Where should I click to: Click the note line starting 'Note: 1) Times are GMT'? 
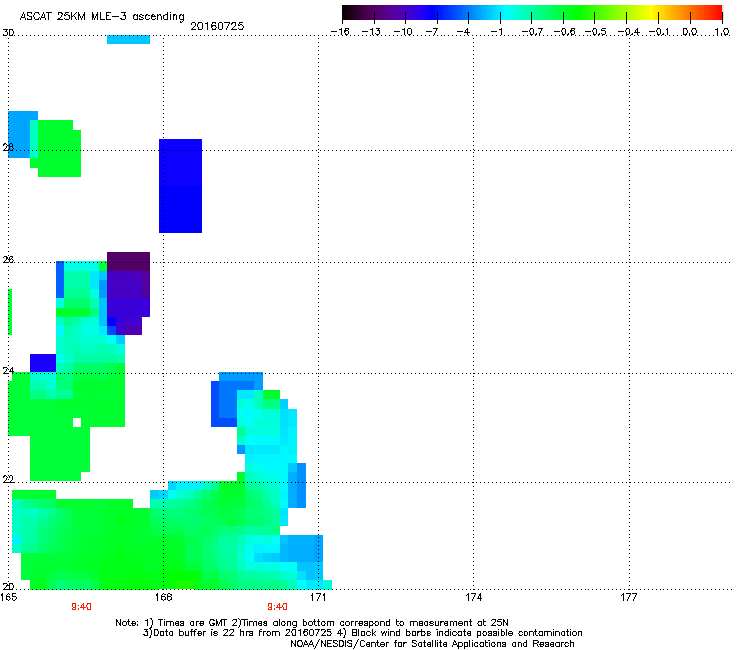click(x=312, y=623)
